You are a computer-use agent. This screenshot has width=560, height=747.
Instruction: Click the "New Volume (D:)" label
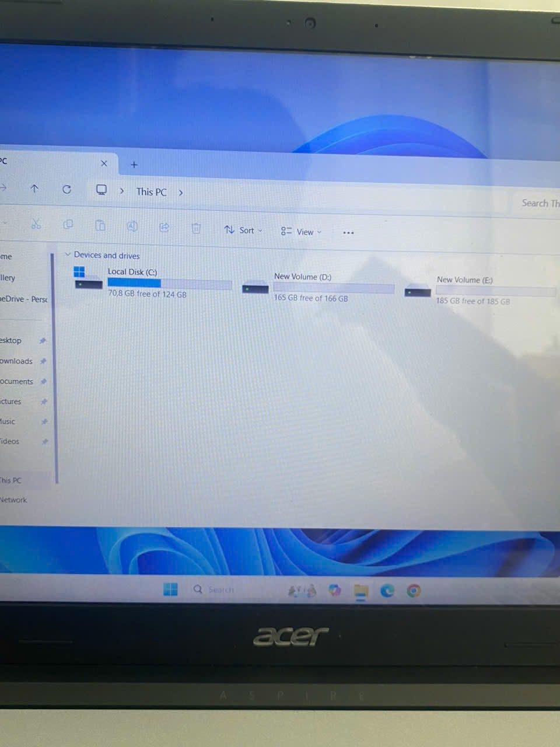click(303, 277)
